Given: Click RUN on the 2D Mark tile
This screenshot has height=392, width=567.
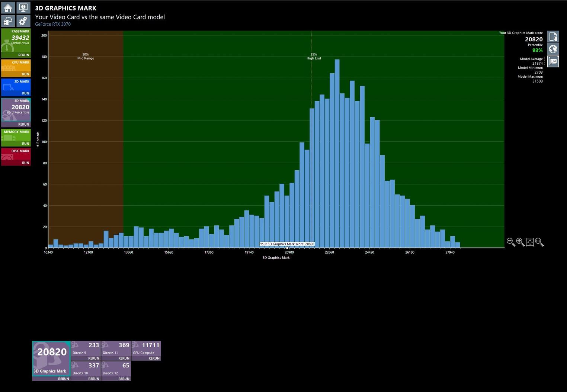Looking at the screenshot, I should point(25,94).
